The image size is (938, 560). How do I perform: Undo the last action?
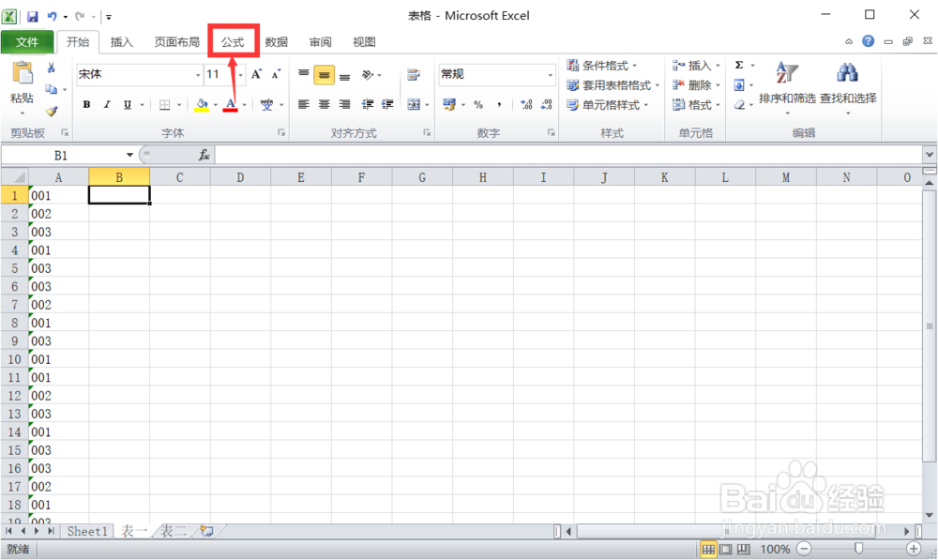point(52,16)
